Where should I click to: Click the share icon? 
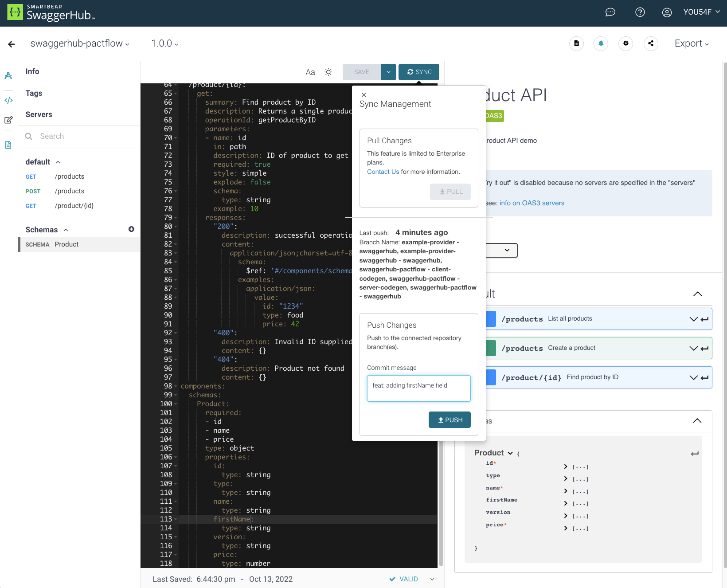click(650, 43)
